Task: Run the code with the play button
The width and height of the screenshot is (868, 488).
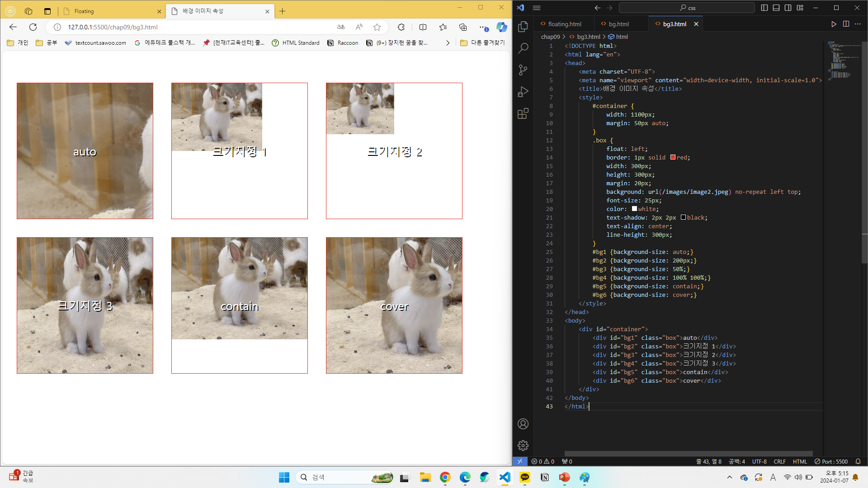Action: pyautogui.click(x=834, y=24)
